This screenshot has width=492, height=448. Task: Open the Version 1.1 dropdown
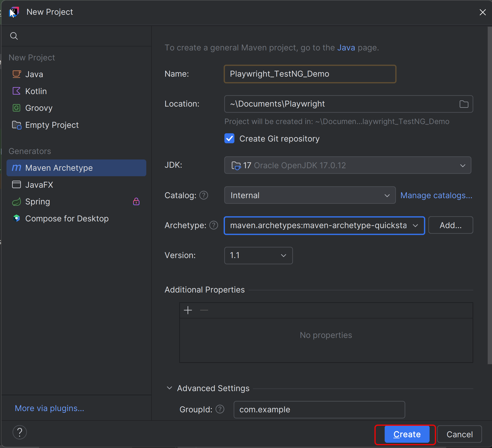tap(258, 255)
